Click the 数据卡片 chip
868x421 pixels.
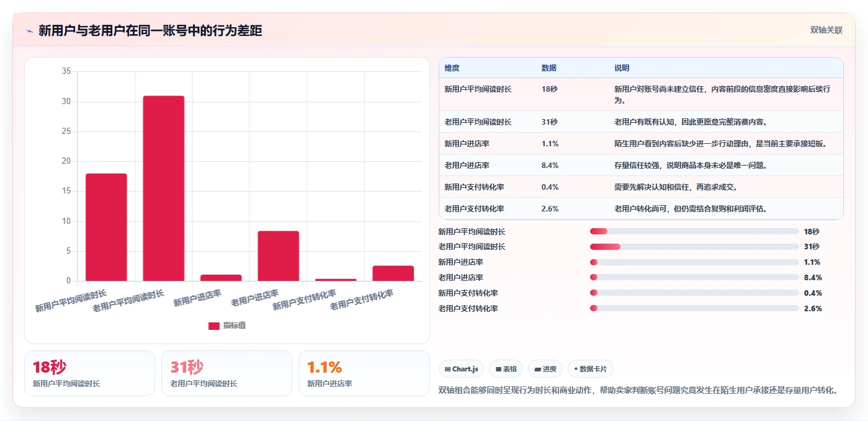point(591,369)
